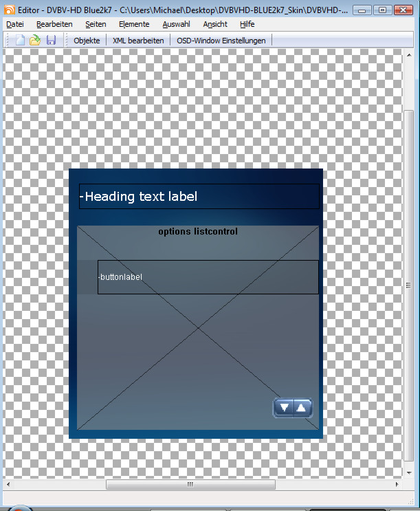
Task: Select the buttonlabel element
Action: 208,277
